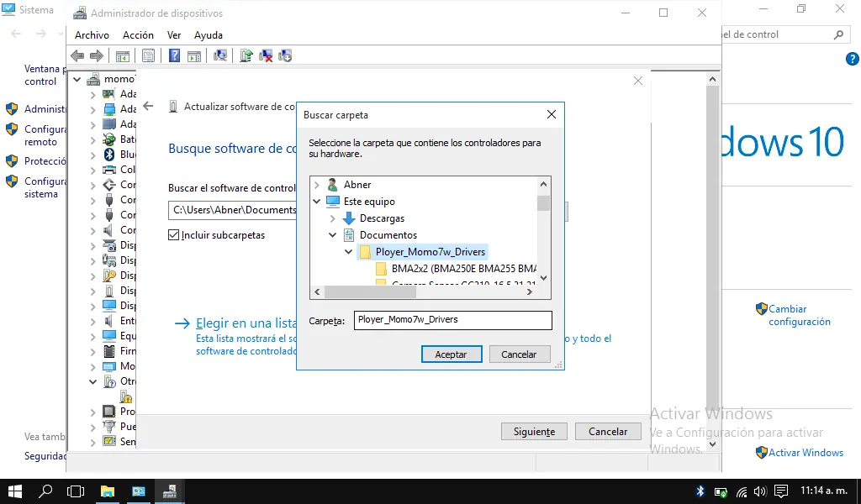Select the unknown device with warning icon
Image resolution: width=861 pixels, height=504 pixels.
tap(126, 396)
